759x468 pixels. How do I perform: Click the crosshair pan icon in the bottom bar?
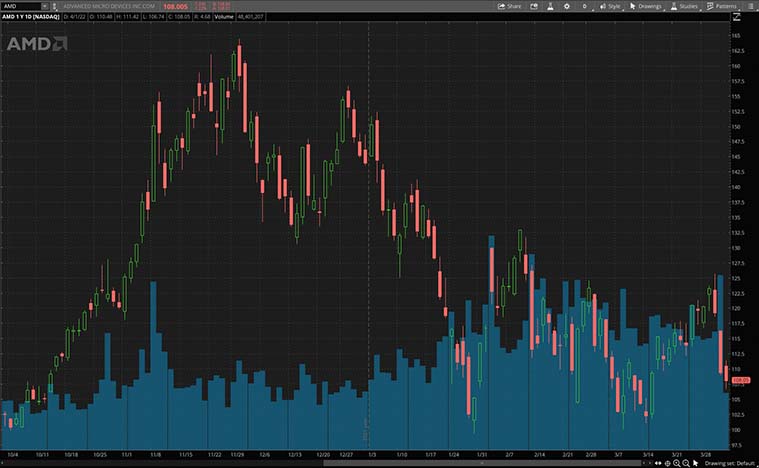pos(668,464)
